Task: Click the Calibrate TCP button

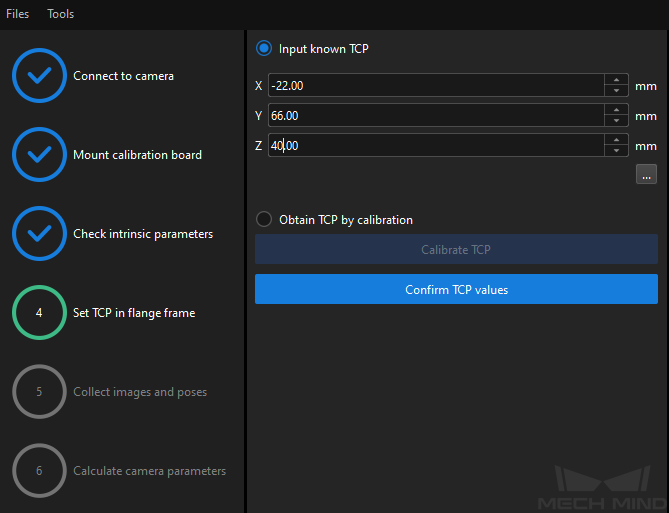Action: click(456, 249)
